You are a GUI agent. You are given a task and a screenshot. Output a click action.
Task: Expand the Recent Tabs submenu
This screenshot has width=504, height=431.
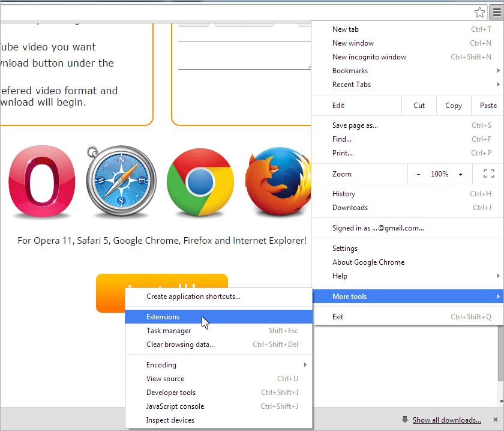tap(407, 85)
